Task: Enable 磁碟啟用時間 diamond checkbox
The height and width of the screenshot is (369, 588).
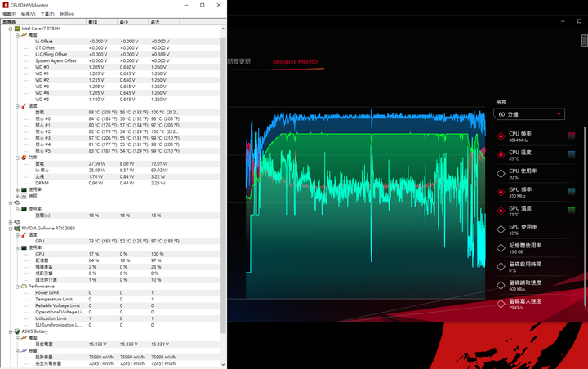Action: point(501,267)
